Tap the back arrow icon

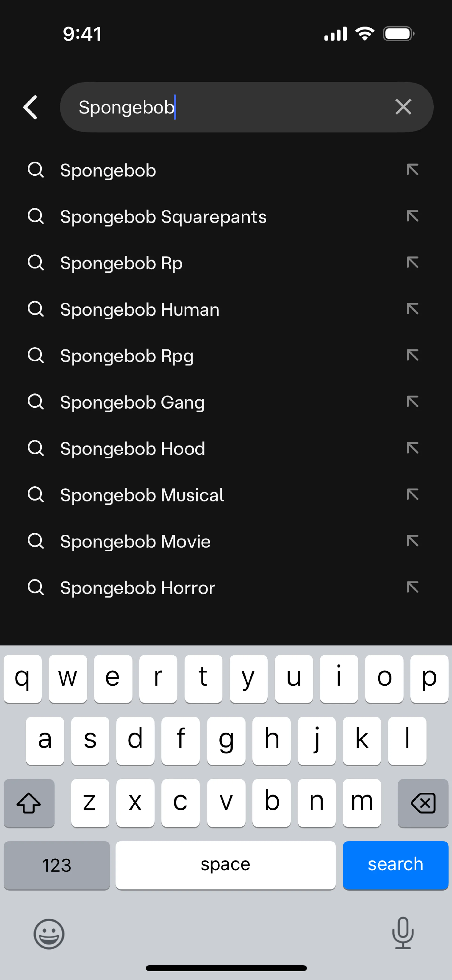pos(30,107)
